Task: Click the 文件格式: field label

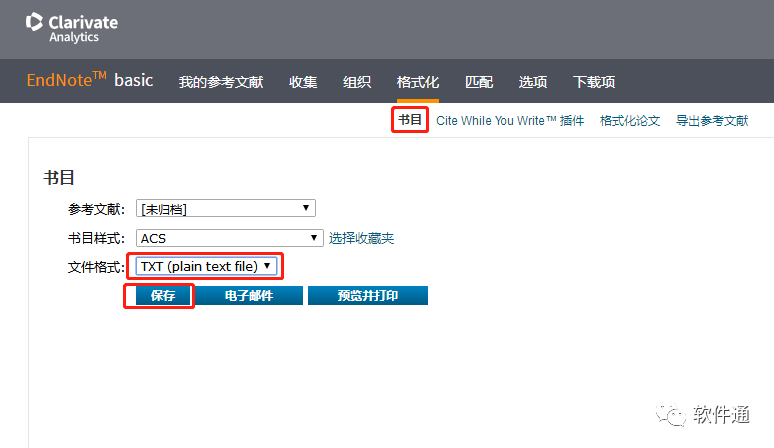Action: click(96, 267)
